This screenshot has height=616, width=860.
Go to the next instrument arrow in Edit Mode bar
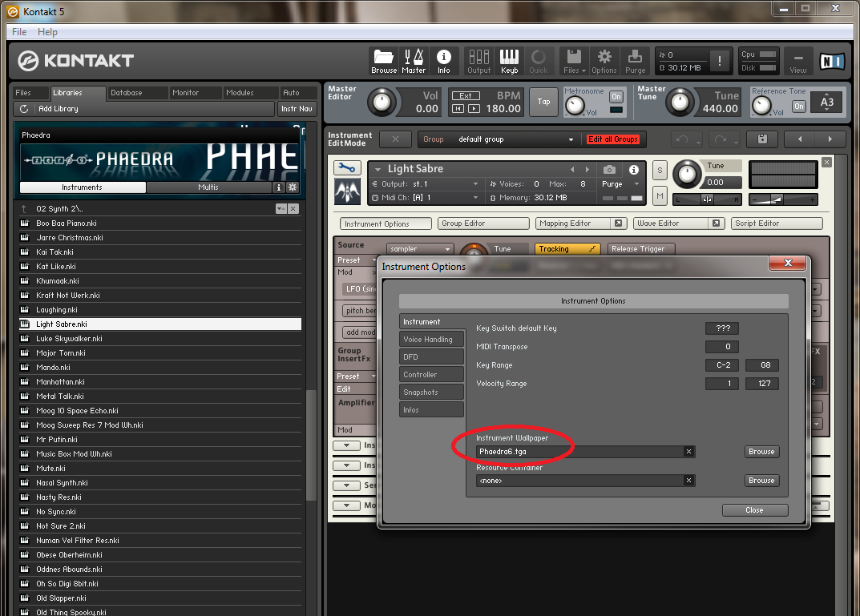coord(830,139)
